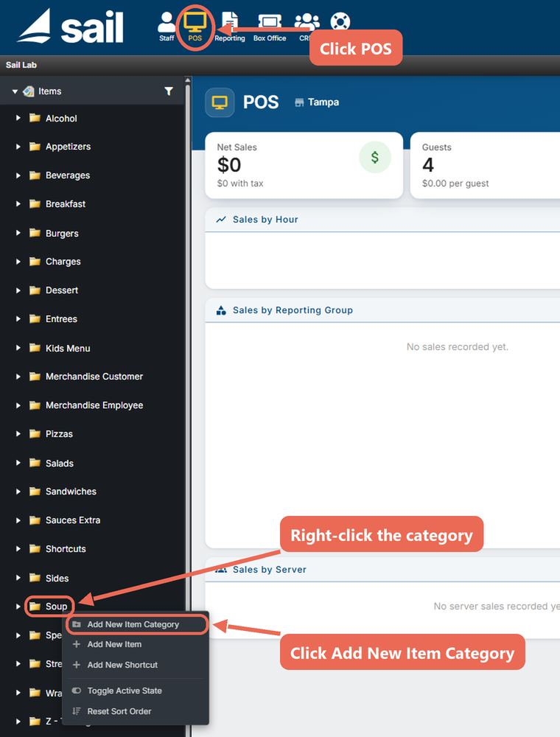Viewport: 560px width, 737px height.
Task: Open the CRM people icon
Action: [x=307, y=21]
